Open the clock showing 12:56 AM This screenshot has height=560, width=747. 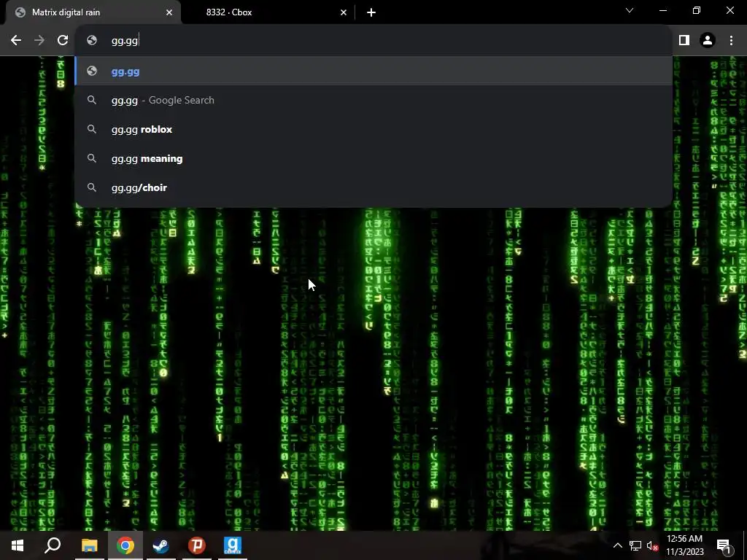[x=684, y=545]
